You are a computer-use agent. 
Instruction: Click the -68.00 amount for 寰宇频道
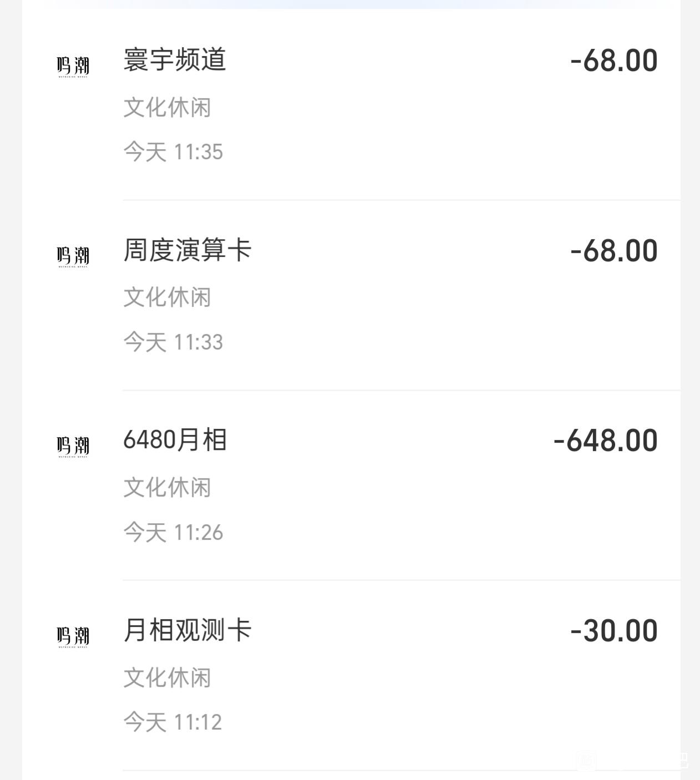[613, 60]
